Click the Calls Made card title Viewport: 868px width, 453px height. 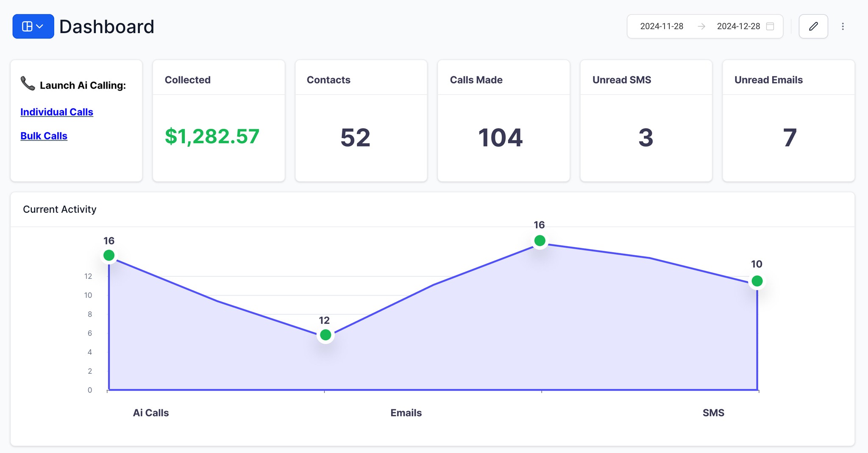pos(476,80)
